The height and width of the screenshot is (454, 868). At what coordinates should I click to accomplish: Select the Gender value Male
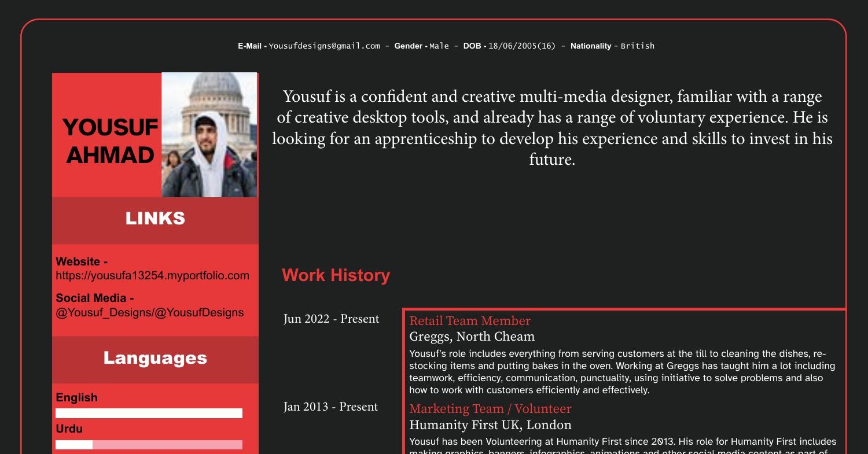tap(439, 46)
